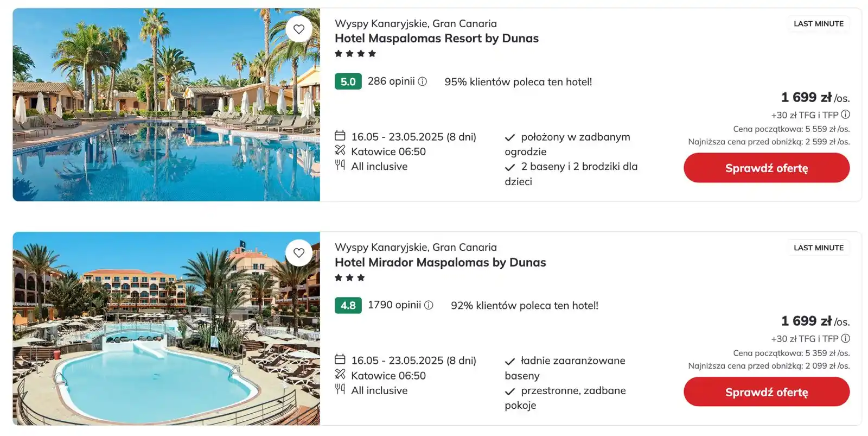Click LAST MINUTE tag on first offer

click(819, 24)
